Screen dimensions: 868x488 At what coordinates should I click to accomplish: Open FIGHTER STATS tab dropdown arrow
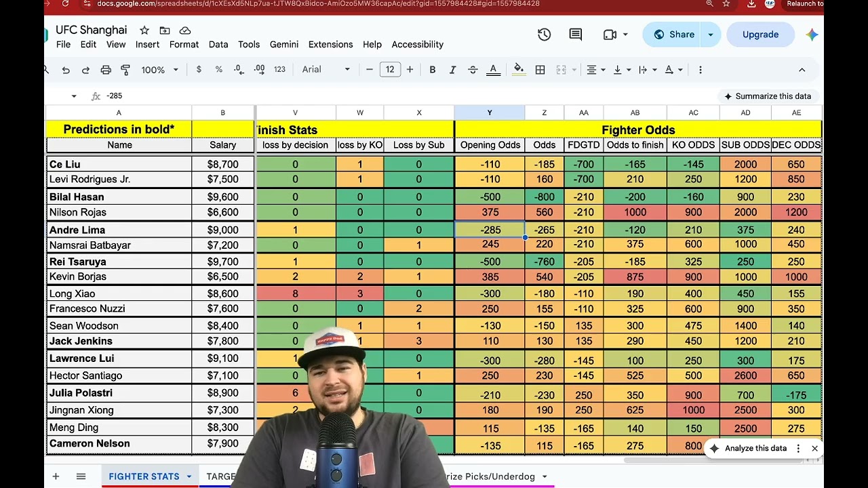[189, 476]
